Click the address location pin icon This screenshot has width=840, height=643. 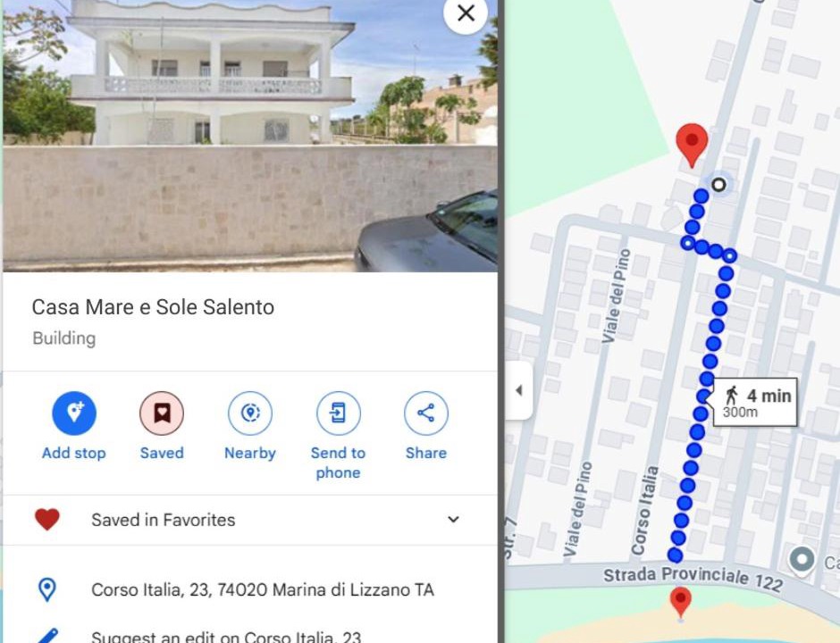click(47, 589)
